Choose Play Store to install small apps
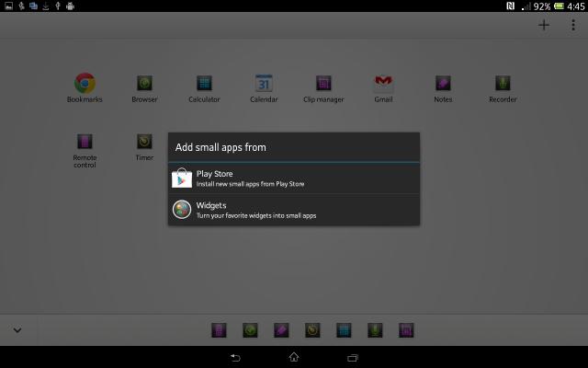588x368 pixels. pyautogui.click(x=294, y=178)
